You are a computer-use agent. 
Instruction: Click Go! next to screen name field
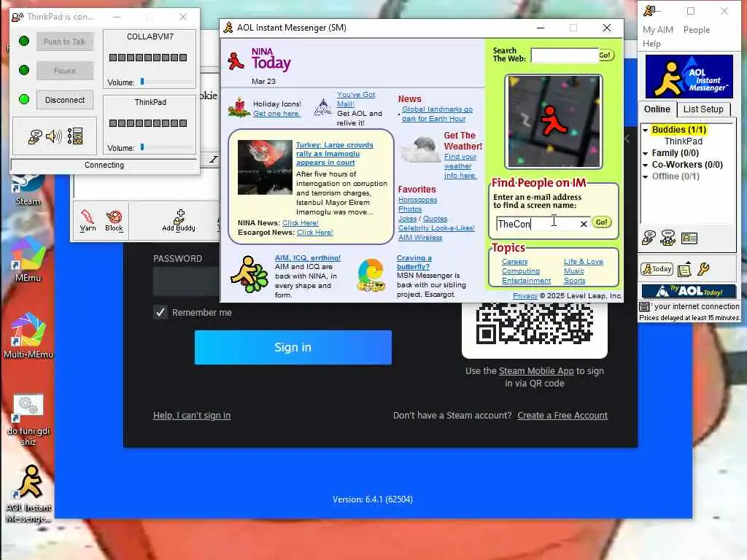(x=601, y=222)
